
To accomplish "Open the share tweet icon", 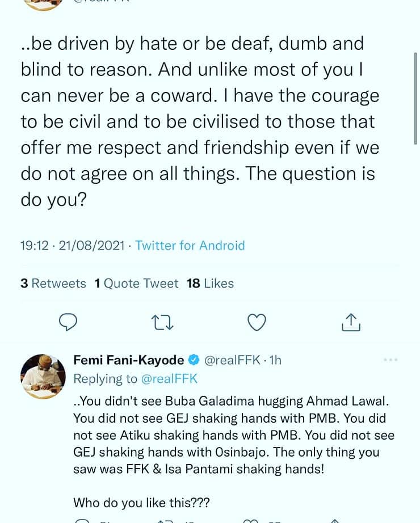I will (351, 322).
